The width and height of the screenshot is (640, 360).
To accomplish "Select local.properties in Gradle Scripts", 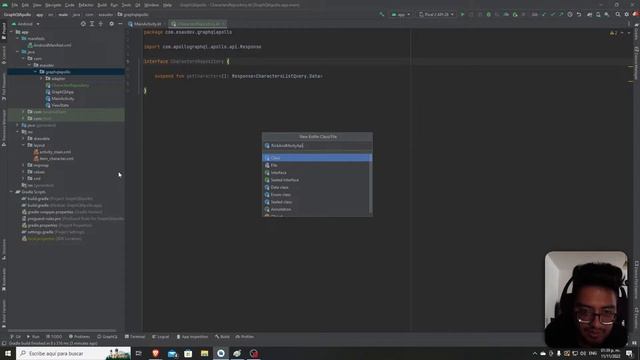I will pyautogui.click(x=51, y=239).
